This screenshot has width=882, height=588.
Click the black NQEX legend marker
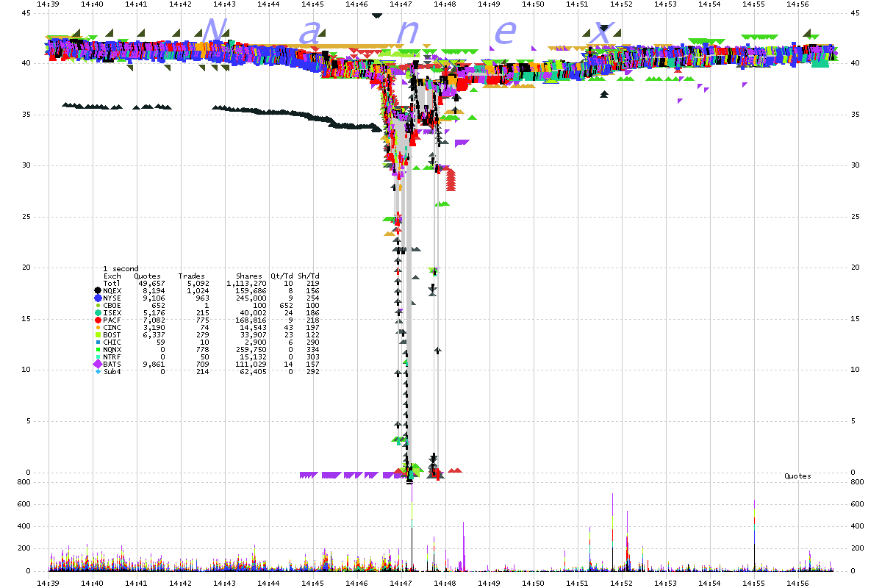(x=98, y=291)
